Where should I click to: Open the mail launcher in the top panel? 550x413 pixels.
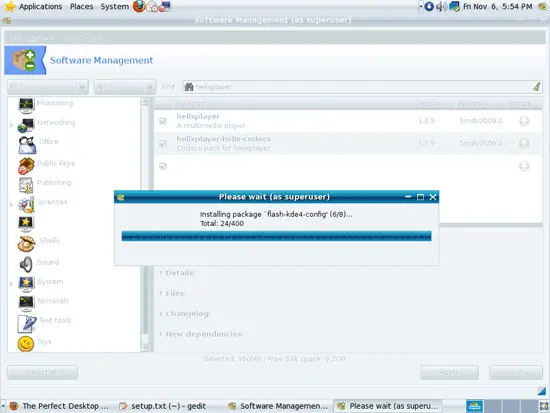click(152, 6)
